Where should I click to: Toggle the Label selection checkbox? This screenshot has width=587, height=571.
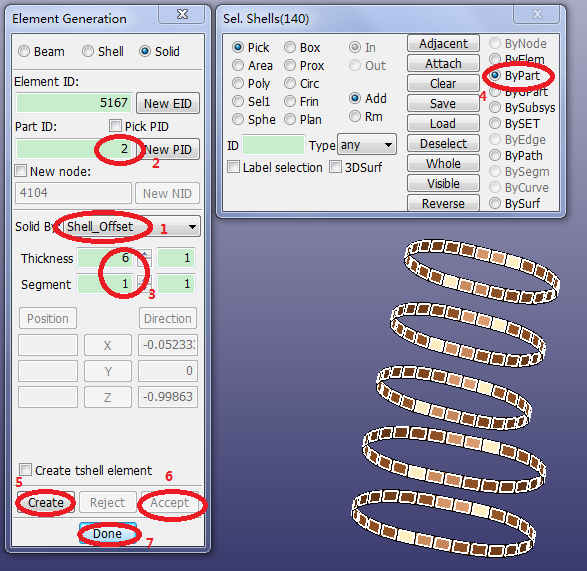pyautogui.click(x=234, y=167)
